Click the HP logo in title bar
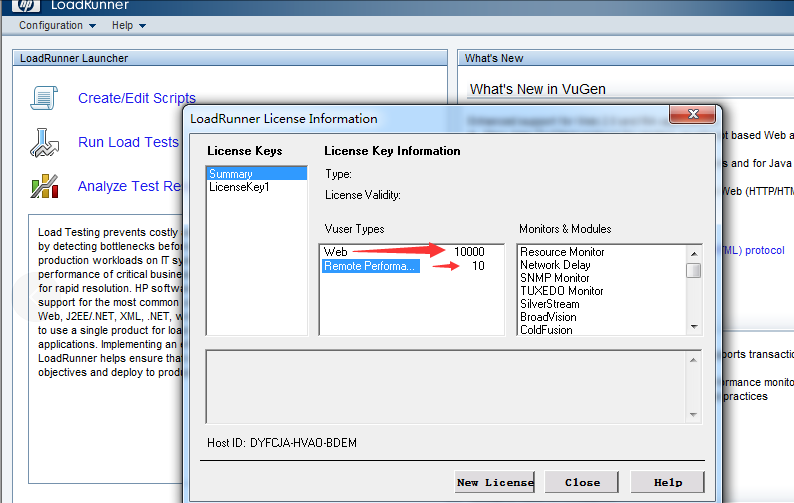Viewport: 794px width, 503px height. pos(25,5)
